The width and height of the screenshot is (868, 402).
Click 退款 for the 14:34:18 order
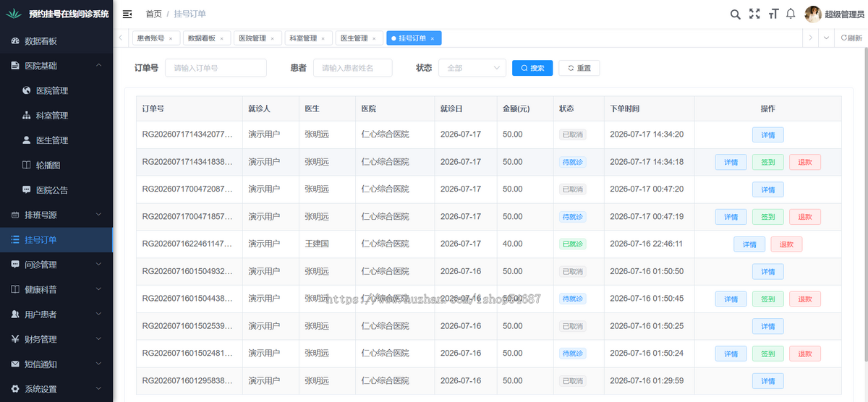(805, 162)
